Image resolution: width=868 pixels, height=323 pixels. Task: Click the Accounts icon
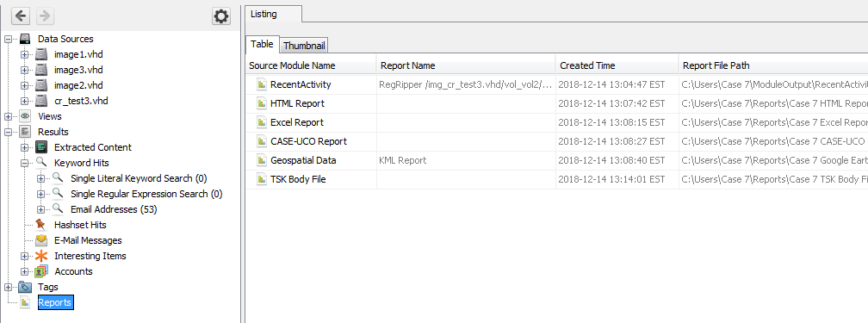41,271
